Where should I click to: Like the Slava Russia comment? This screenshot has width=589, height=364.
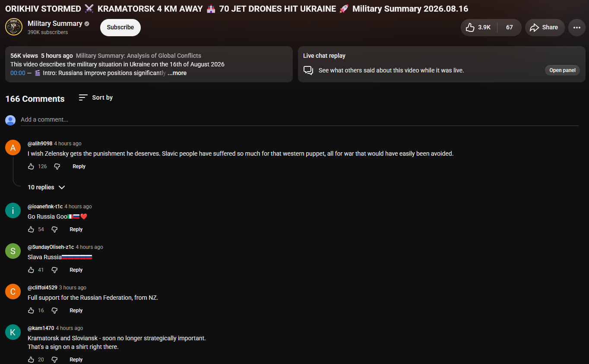(x=31, y=270)
